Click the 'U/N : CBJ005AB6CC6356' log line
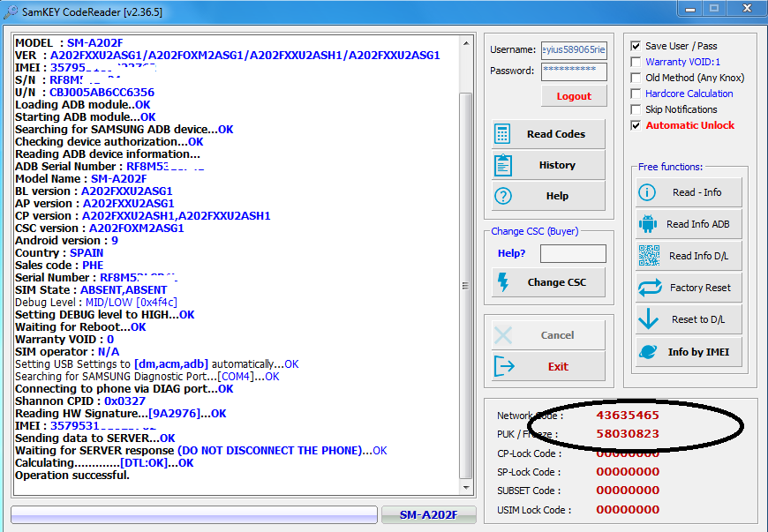The image size is (768, 532). click(x=85, y=93)
